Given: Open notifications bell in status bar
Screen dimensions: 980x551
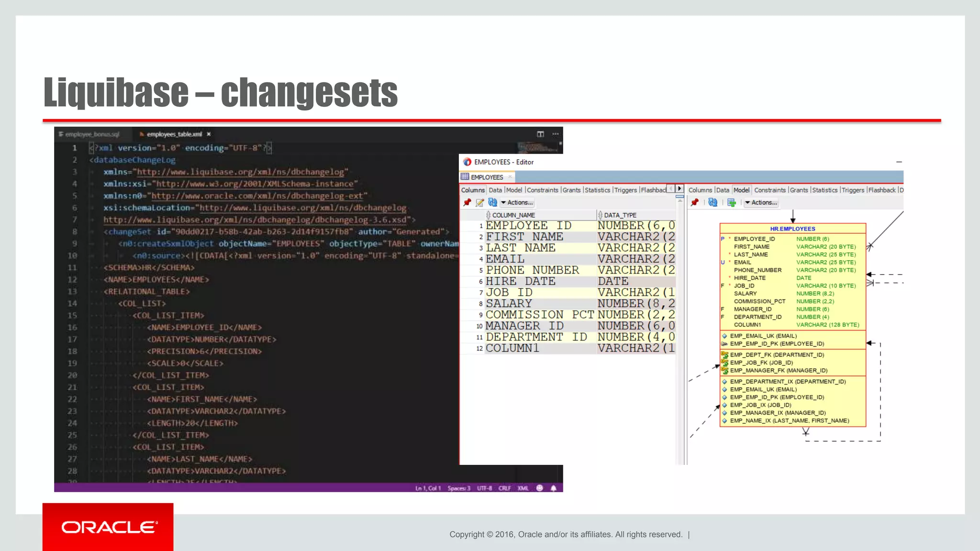Looking at the screenshot, I should pos(554,488).
